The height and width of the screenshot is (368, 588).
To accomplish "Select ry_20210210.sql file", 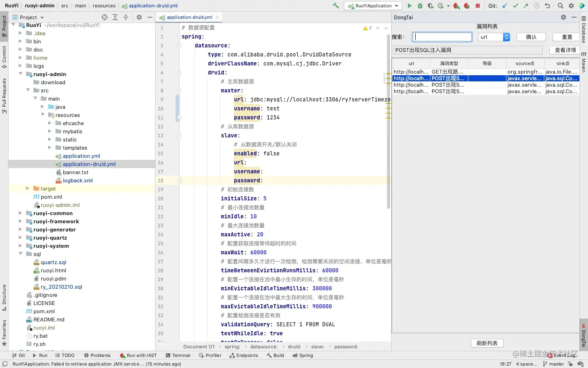I will pos(61,287).
